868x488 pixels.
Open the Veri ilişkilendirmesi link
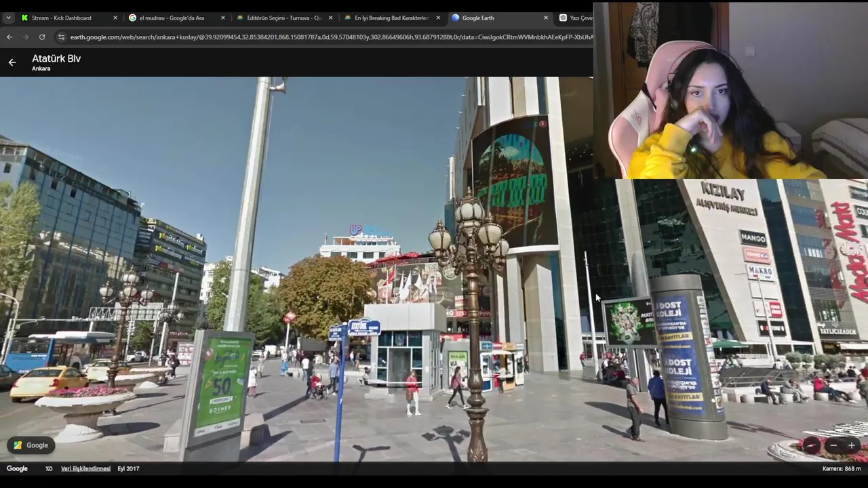point(85,468)
